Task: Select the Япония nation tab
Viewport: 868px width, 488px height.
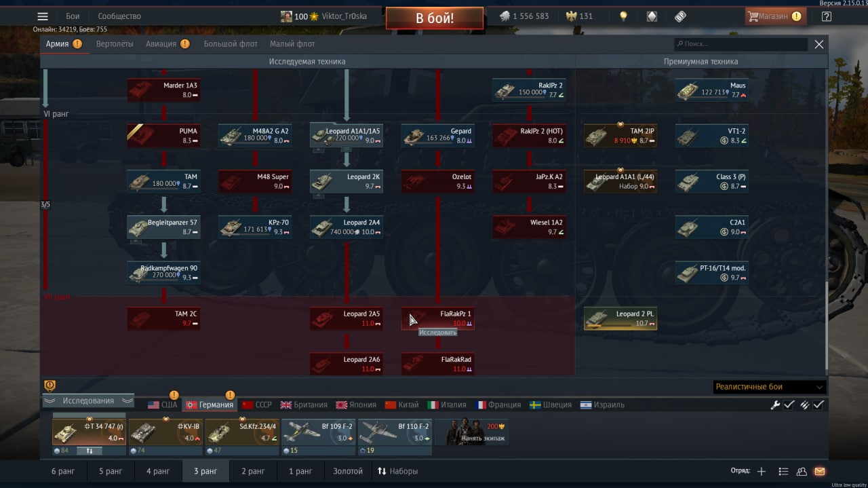Action: (356, 405)
